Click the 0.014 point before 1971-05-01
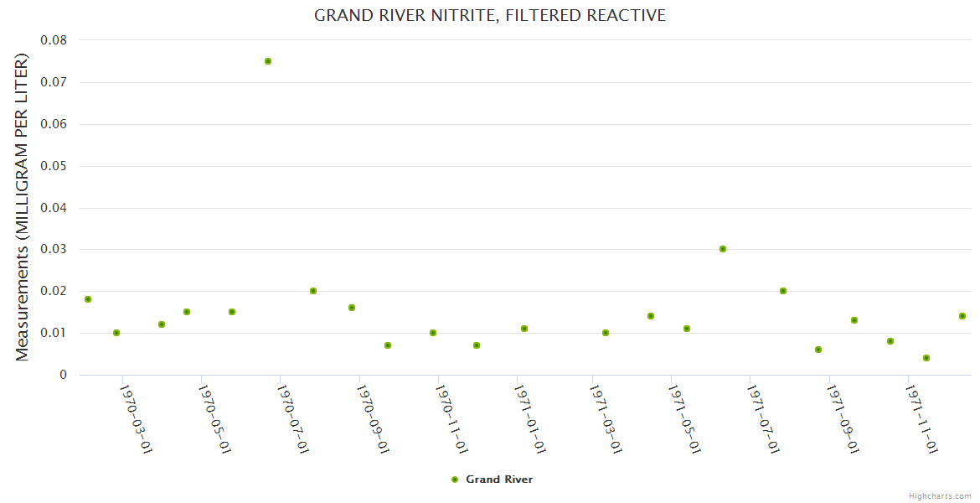The width and height of the screenshot is (980, 503). [651, 316]
